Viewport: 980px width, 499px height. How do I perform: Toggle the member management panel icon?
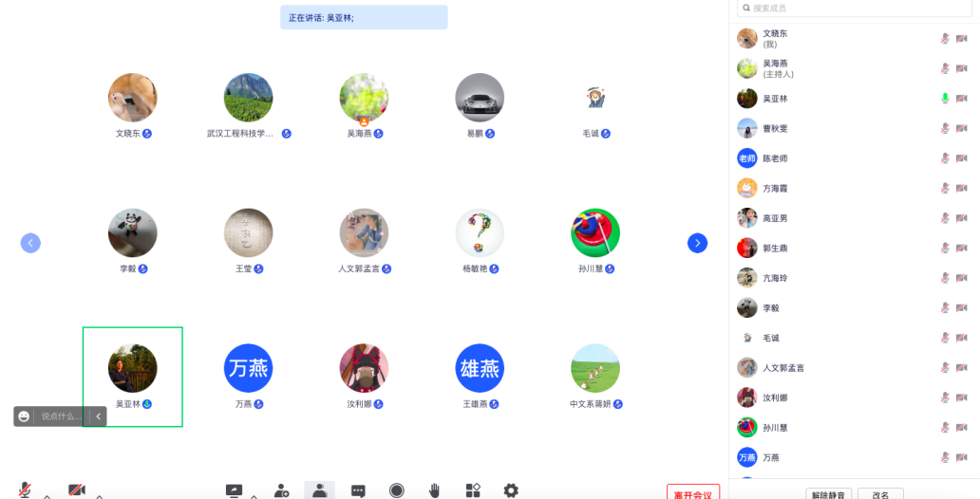319,490
